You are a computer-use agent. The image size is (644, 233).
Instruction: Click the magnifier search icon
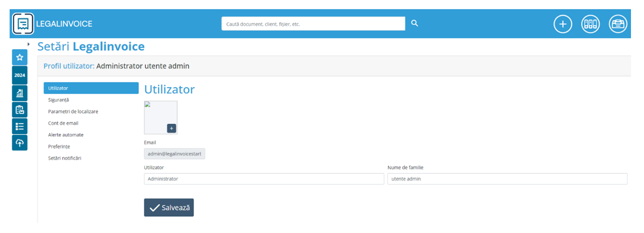pos(415,23)
